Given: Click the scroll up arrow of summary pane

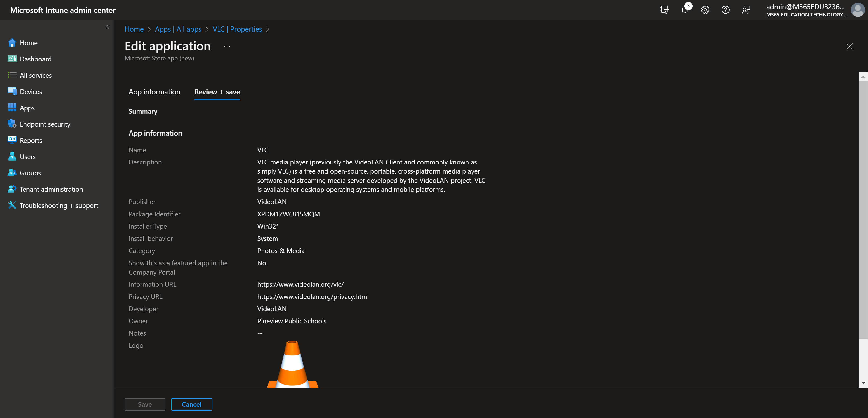Looking at the screenshot, I should (863, 76).
